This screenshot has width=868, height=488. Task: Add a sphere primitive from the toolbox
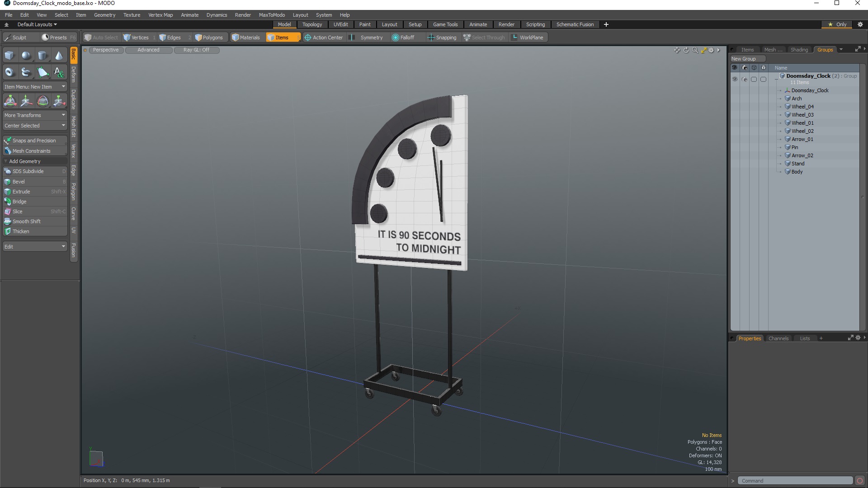(26, 56)
